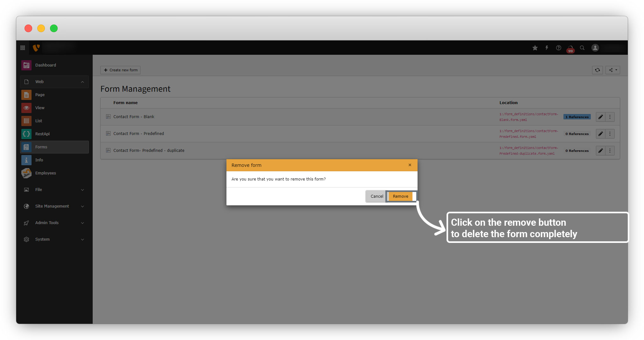Open the RestApi module
The image size is (644, 340).
[42, 134]
